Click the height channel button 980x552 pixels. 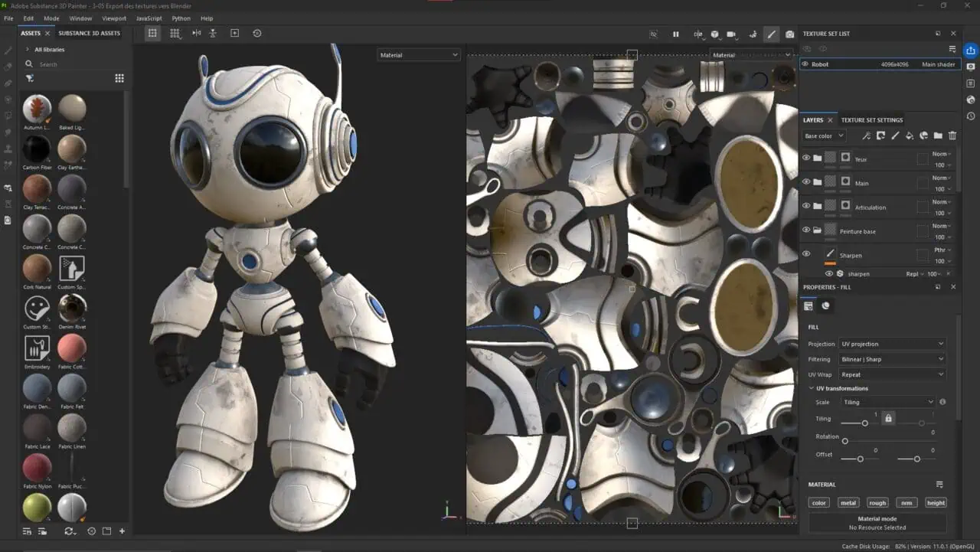pos(936,503)
